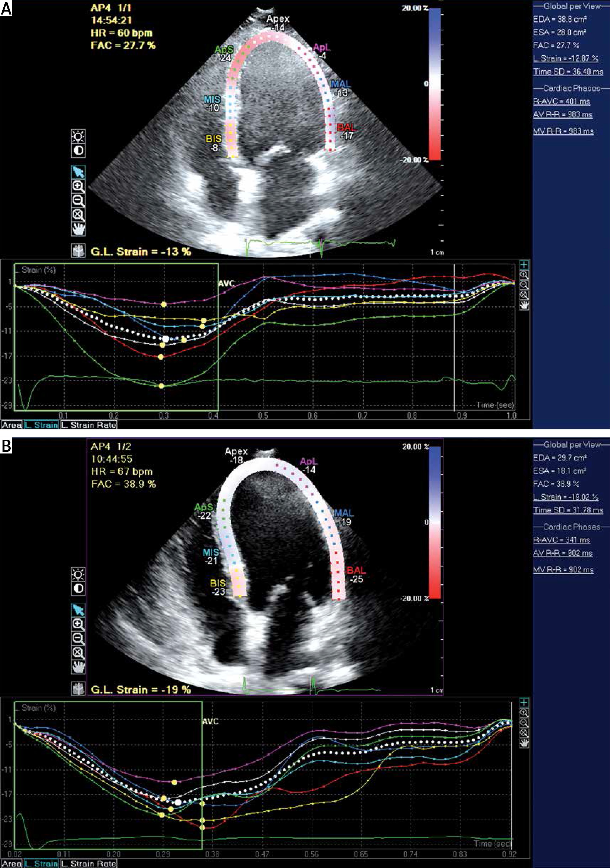Click Time SD = 36.40 ms link

click(x=568, y=71)
